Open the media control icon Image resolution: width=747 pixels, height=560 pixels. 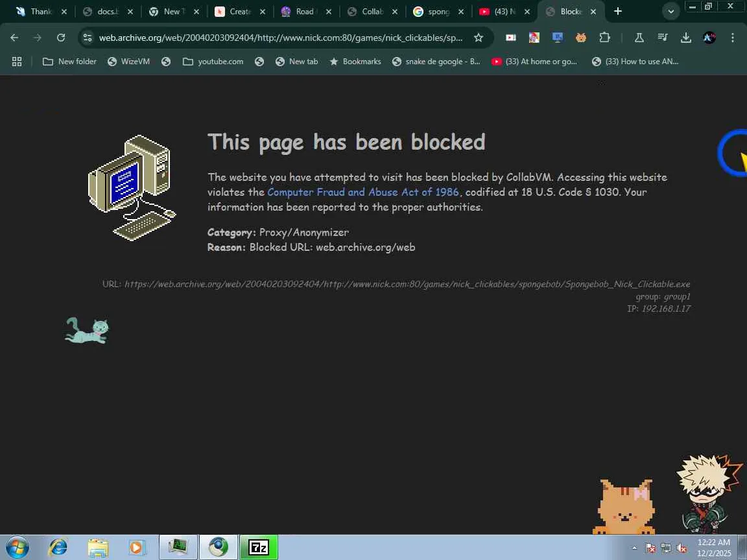pos(662,38)
